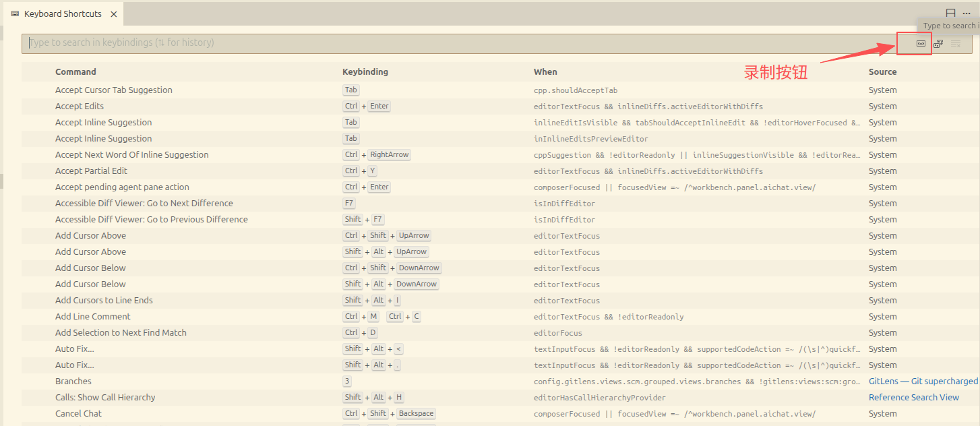Screen dimensions: 980x426
Task: Select the Add Line Comment command
Action: pos(93,316)
